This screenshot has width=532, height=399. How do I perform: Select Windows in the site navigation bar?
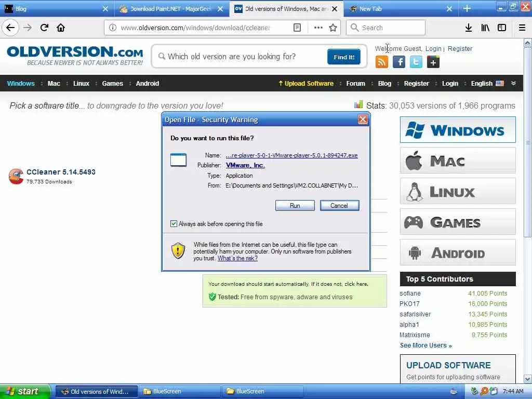pos(21,84)
